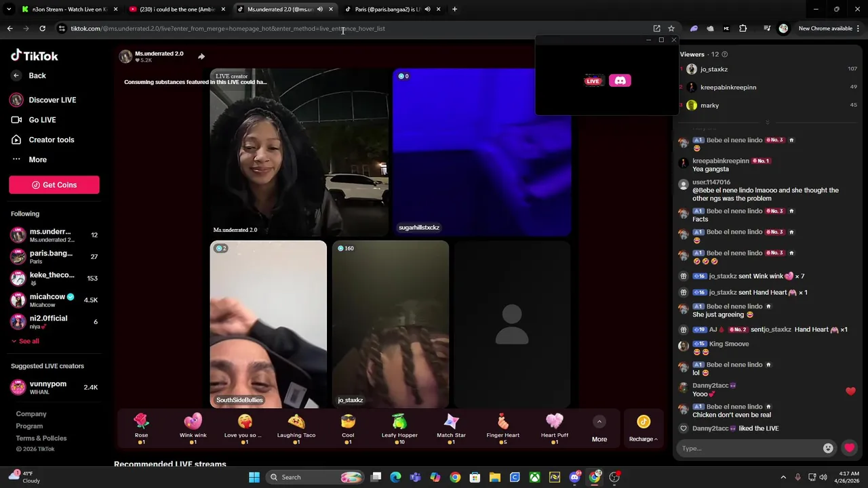Open Chrome media controls icon

(767, 28)
